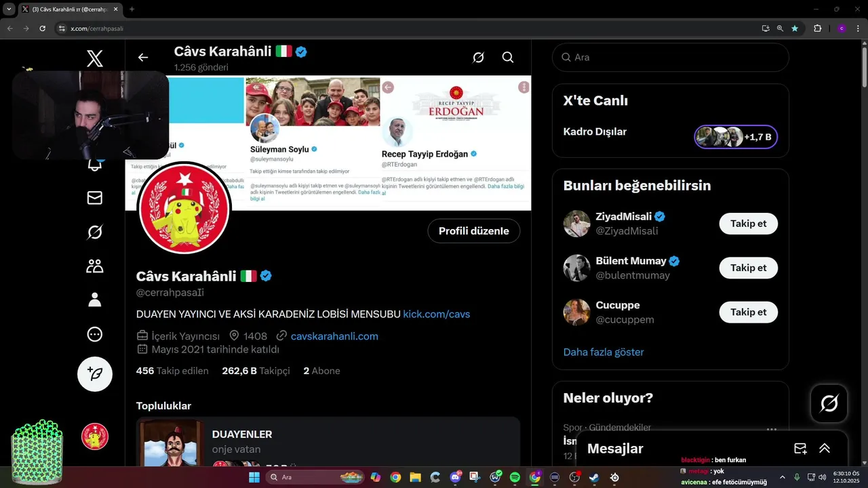Viewport: 868px width, 488px height.
Task: Click the Grok icon in profile header
Action: click(478, 58)
